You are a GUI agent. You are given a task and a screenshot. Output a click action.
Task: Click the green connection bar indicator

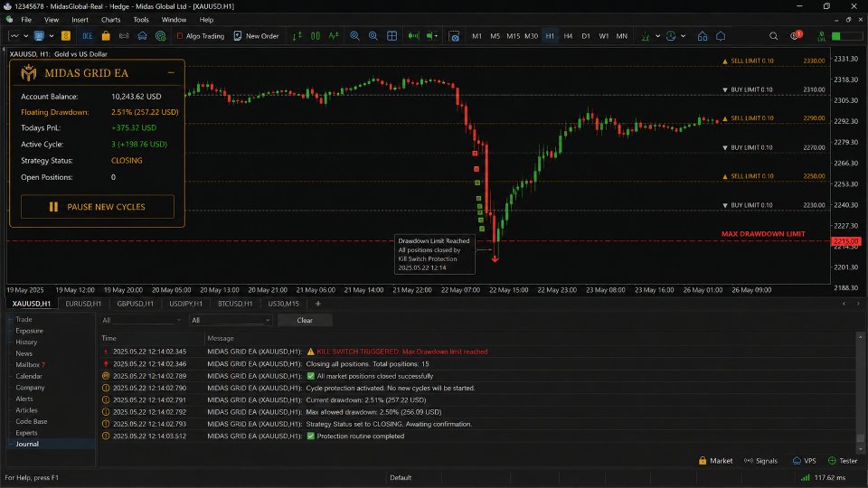(x=847, y=36)
